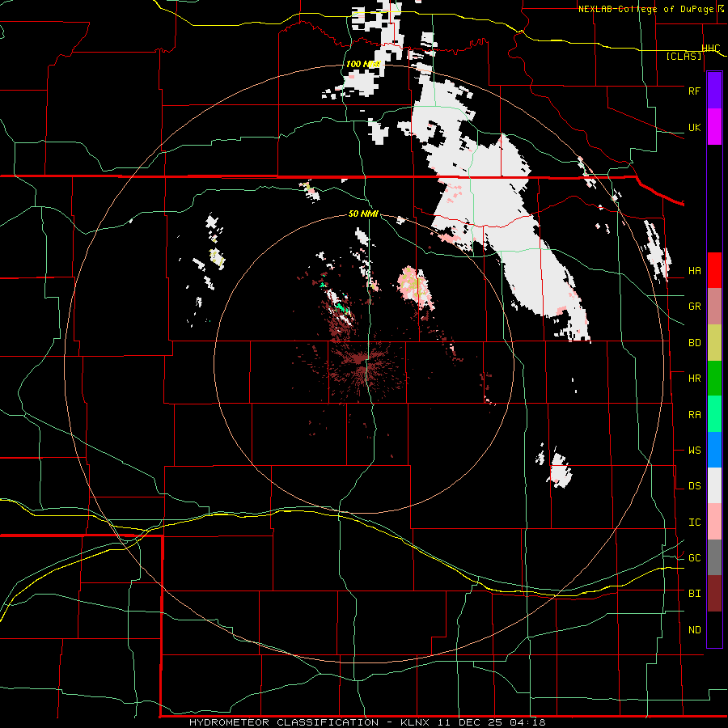Viewport: 728px width, 728px height.
Task: Click the 'DS' legend label
Action: coord(694,486)
